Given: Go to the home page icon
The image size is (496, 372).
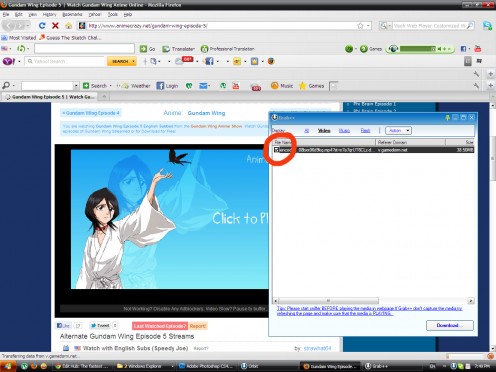Looking at the screenshot, I should pyautogui.click(x=68, y=26).
